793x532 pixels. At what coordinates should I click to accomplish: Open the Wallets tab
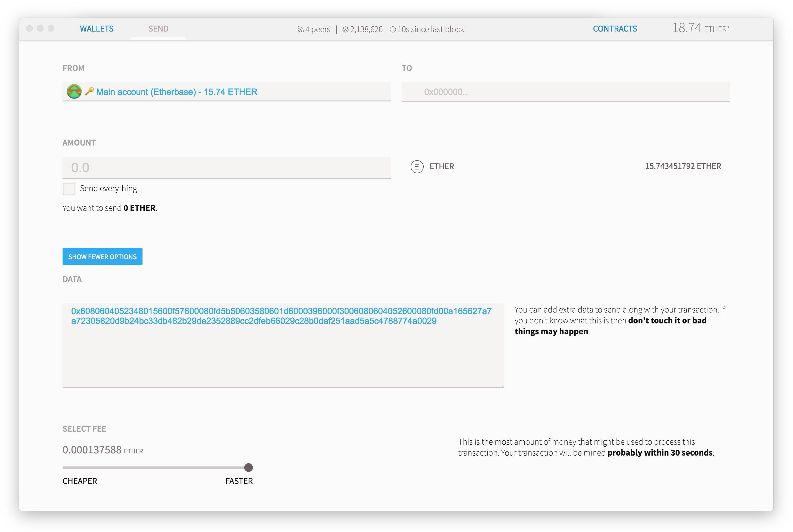tap(97, 29)
